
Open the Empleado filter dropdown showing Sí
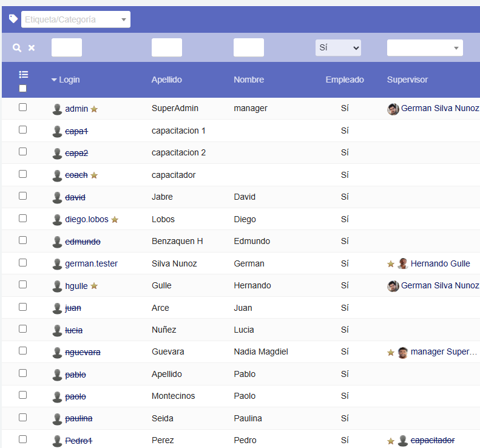(x=338, y=47)
